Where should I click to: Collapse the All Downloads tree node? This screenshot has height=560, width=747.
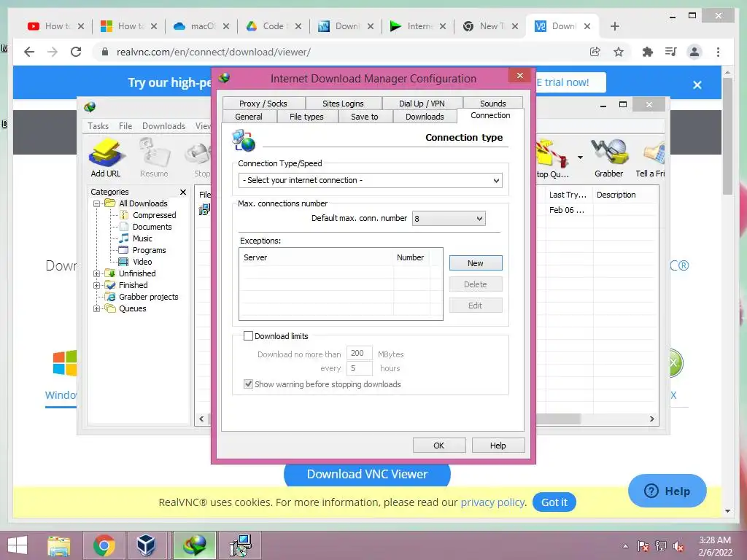tap(97, 204)
